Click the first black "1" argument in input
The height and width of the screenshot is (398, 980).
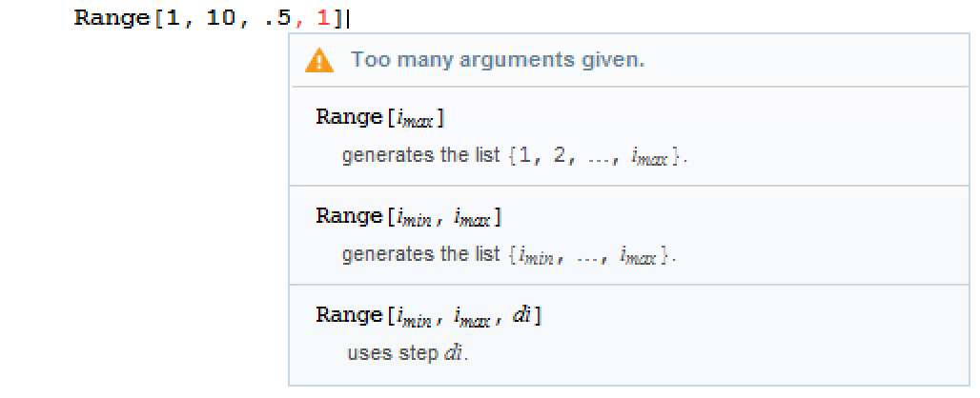click(173, 19)
